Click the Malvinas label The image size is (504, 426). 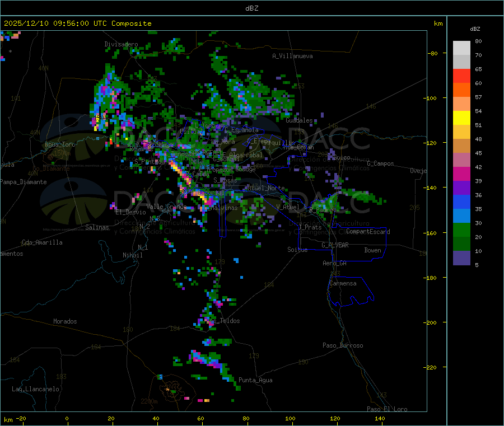pyautogui.click(x=225, y=208)
